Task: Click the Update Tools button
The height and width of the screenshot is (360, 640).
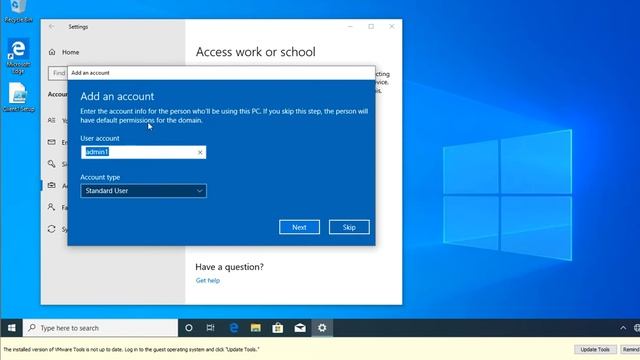Action: coord(595,349)
